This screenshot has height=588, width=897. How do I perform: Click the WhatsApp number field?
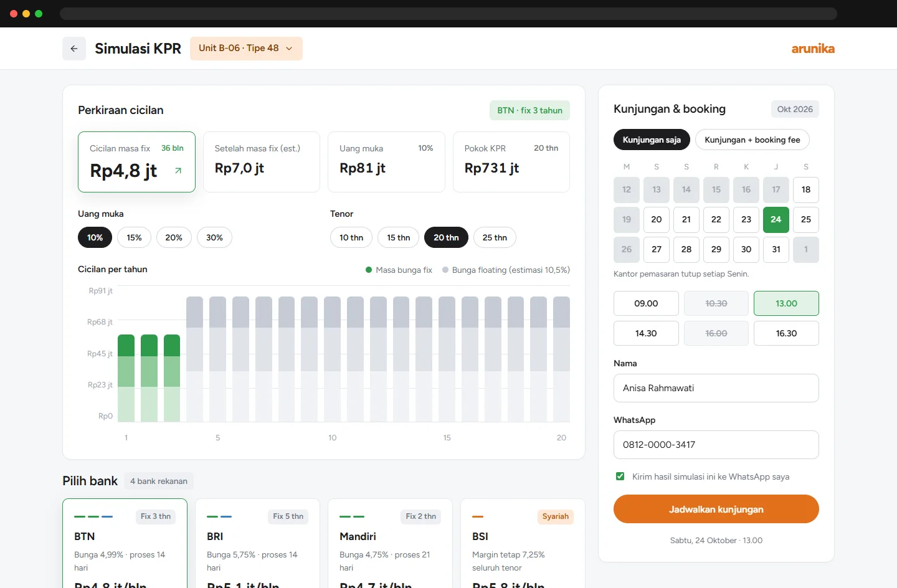(716, 445)
